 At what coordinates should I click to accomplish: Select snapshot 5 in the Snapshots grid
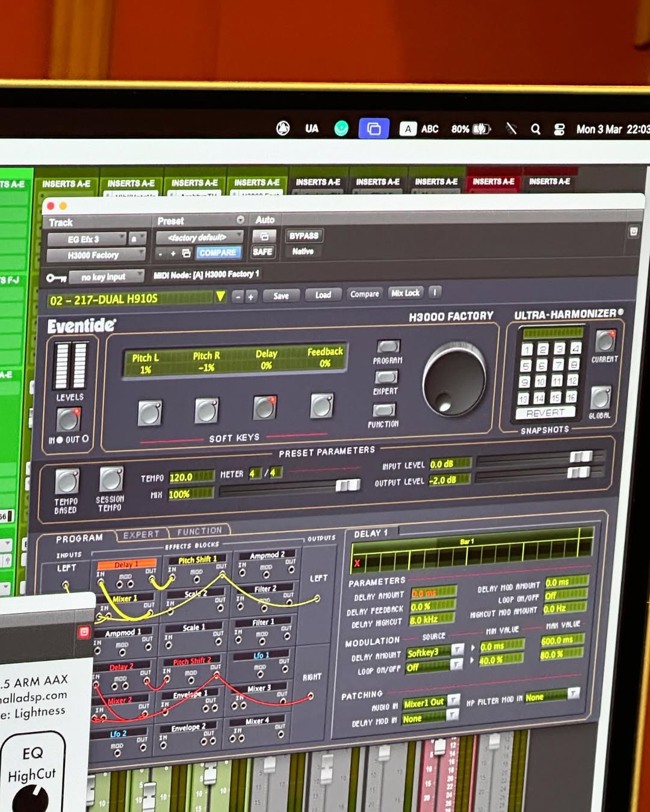525,366
